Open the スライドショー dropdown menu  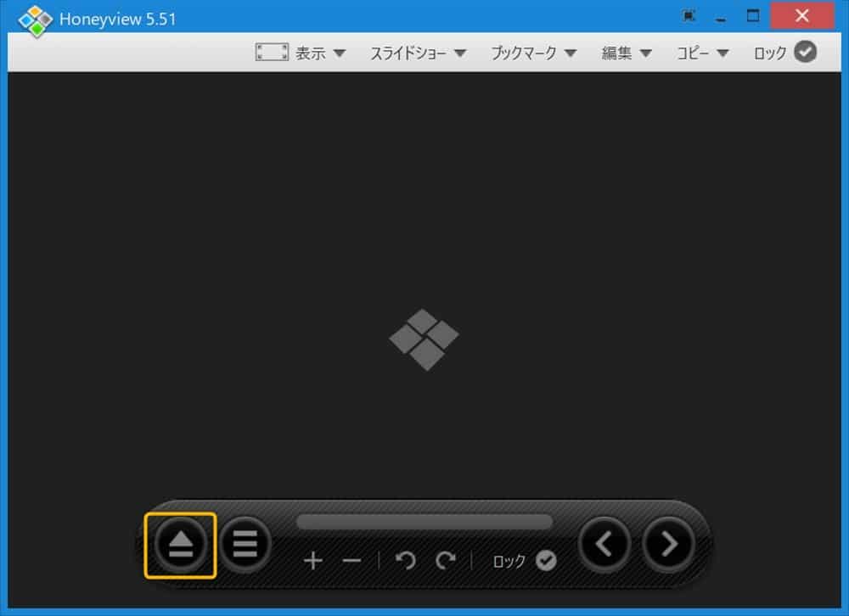pyautogui.click(x=418, y=53)
